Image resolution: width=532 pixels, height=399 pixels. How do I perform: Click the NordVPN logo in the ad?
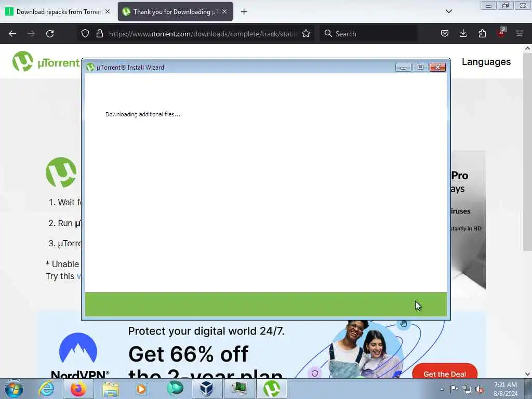[79, 355]
